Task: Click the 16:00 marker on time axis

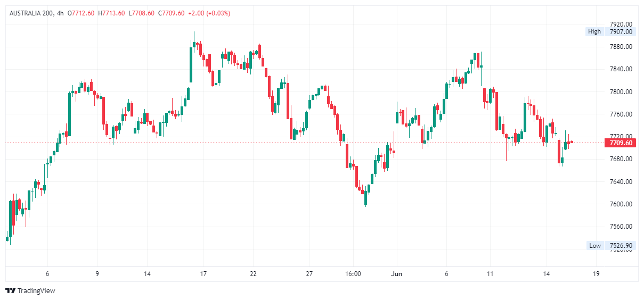Action: (x=353, y=274)
